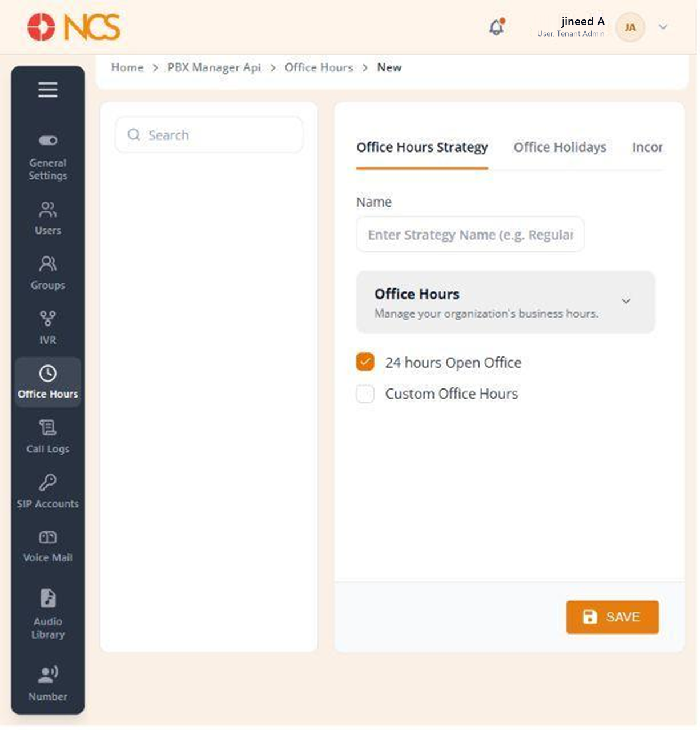
Task: Expand the user account dropdown chevron
Action: click(663, 27)
